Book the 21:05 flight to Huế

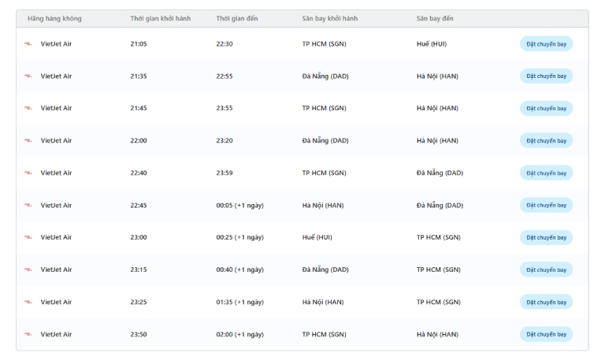(546, 44)
